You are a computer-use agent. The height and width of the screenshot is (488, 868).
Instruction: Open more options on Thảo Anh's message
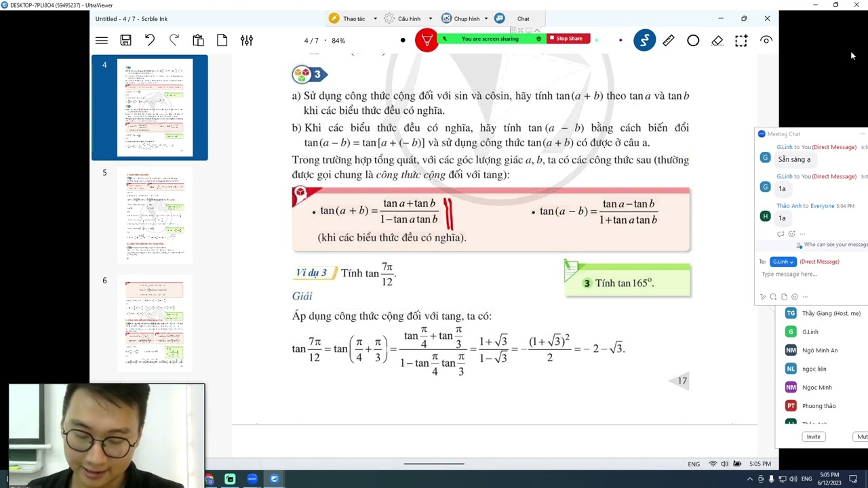tap(802, 234)
